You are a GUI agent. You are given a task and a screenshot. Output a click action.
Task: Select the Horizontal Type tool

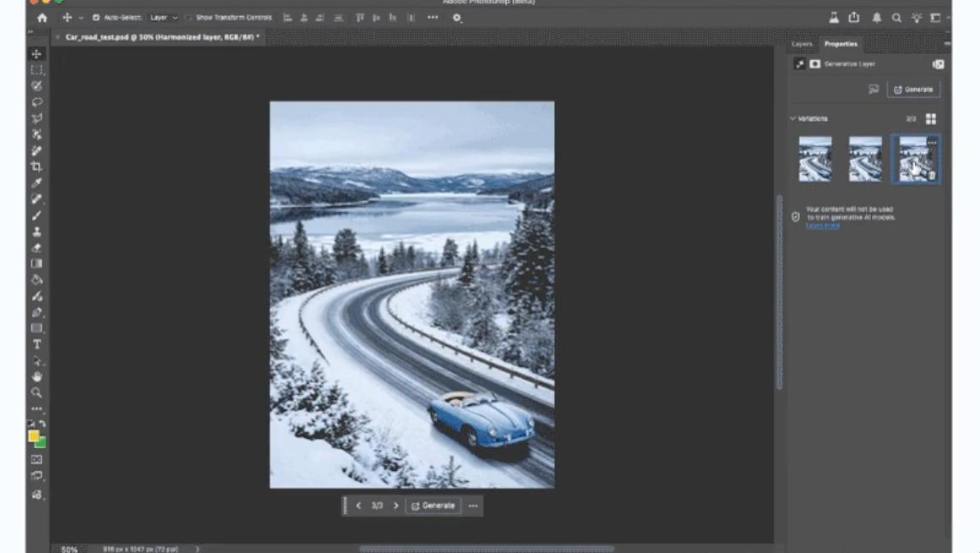[36, 344]
